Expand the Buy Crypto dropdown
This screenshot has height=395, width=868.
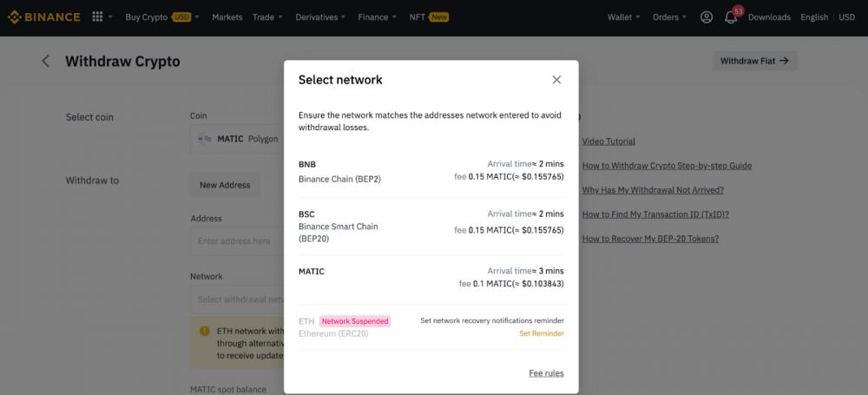point(162,17)
